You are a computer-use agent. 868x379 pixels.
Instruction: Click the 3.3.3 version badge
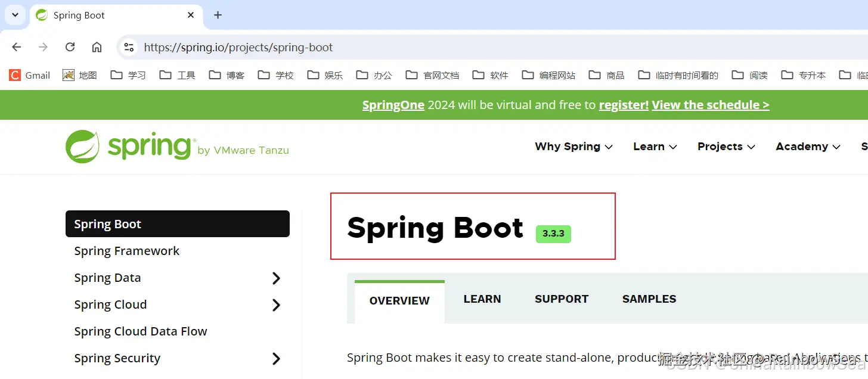tap(553, 234)
